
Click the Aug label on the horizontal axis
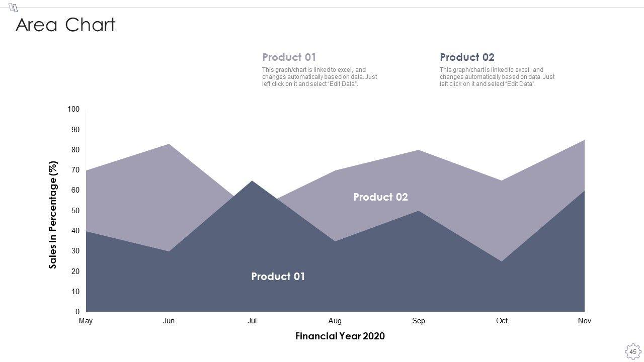coord(335,321)
